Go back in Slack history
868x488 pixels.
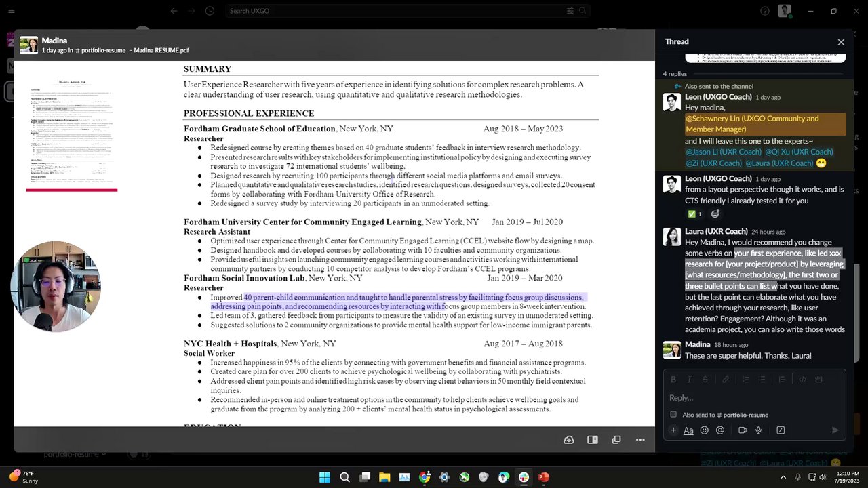174,11
